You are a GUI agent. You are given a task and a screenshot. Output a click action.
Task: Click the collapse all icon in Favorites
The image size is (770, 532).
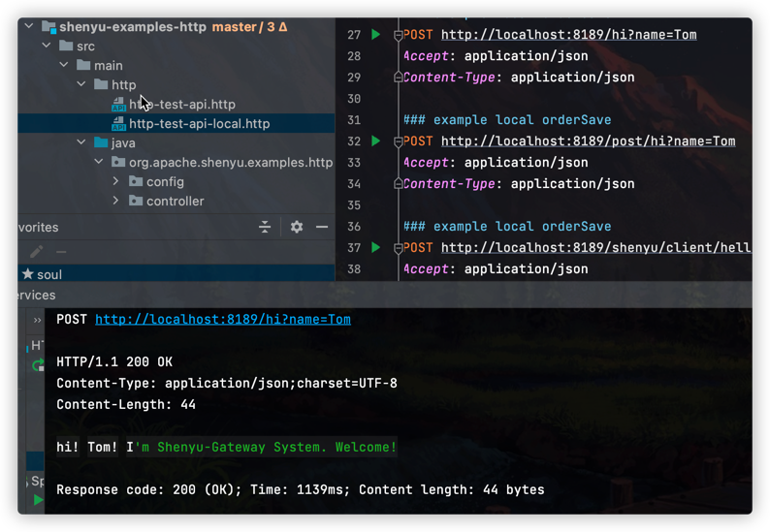[265, 227]
